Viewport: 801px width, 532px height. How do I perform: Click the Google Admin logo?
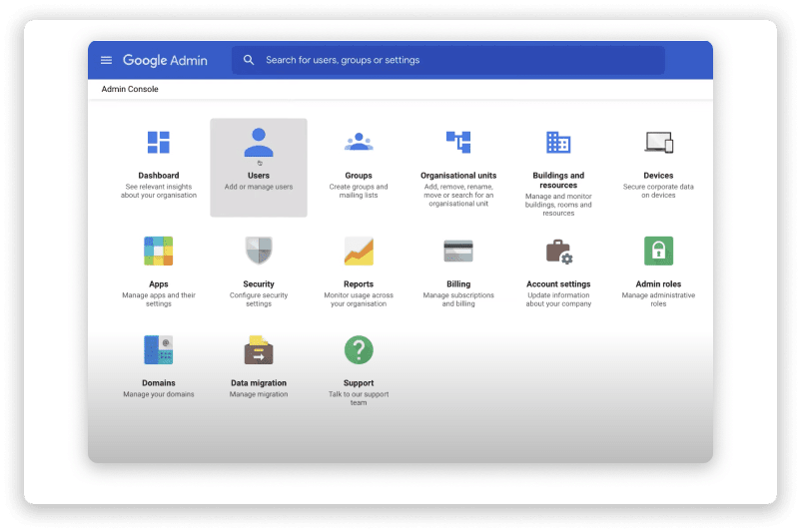click(165, 60)
